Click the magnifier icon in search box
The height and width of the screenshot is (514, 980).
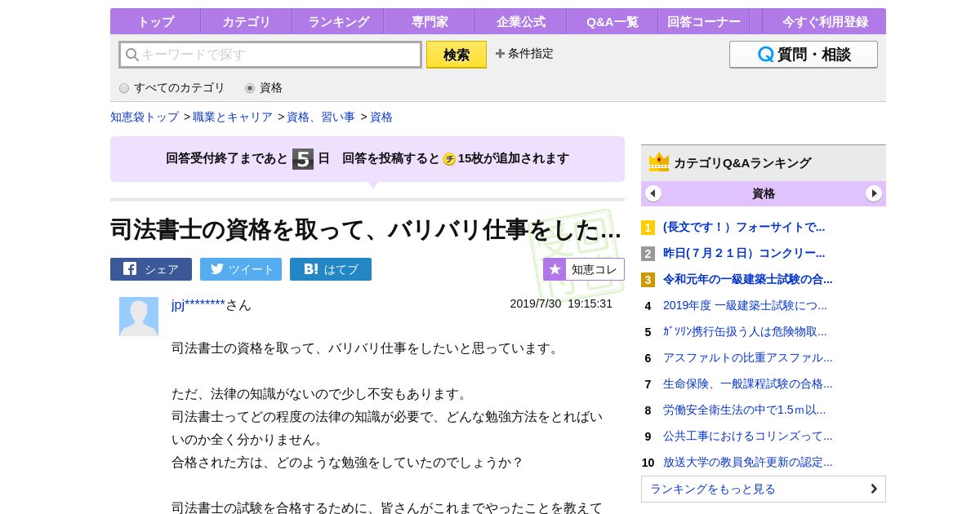[x=131, y=55]
